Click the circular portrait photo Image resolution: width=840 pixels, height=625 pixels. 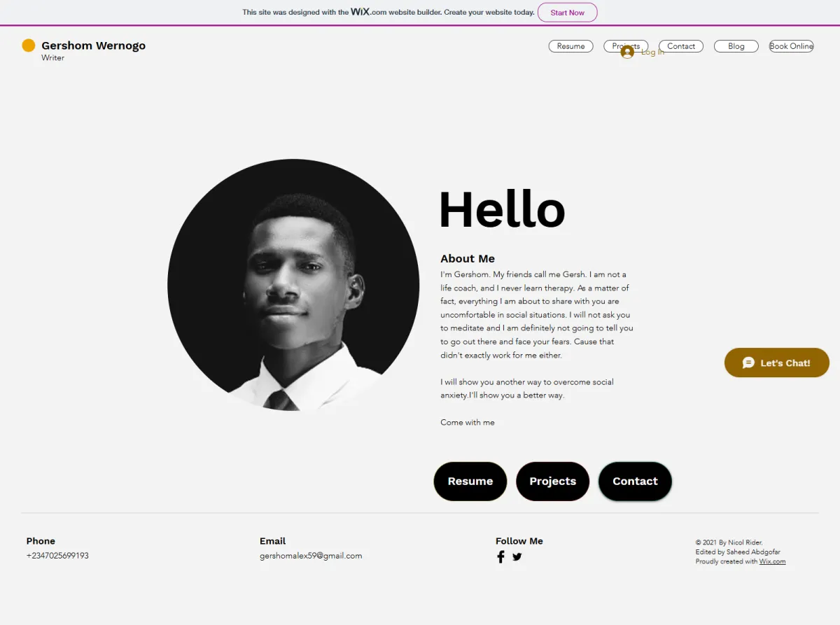coord(293,285)
